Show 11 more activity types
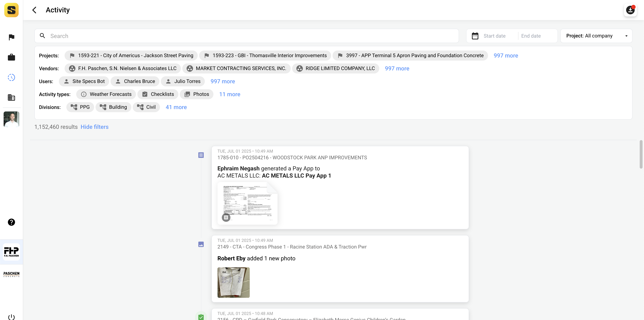This screenshot has width=644, height=320. coord(230,94)
